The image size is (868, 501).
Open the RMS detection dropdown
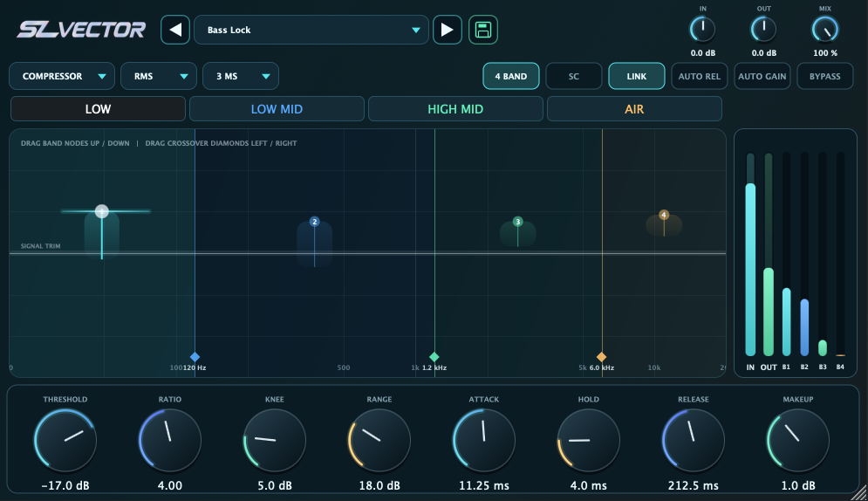159,77
